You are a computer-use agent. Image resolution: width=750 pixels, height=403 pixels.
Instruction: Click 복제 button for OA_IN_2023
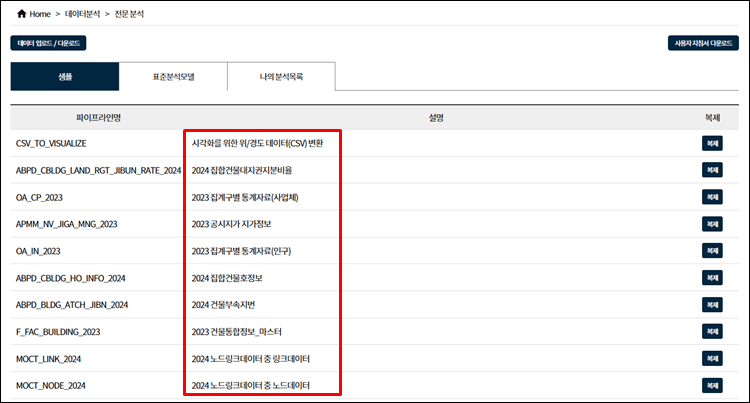(x=712, y=251)
